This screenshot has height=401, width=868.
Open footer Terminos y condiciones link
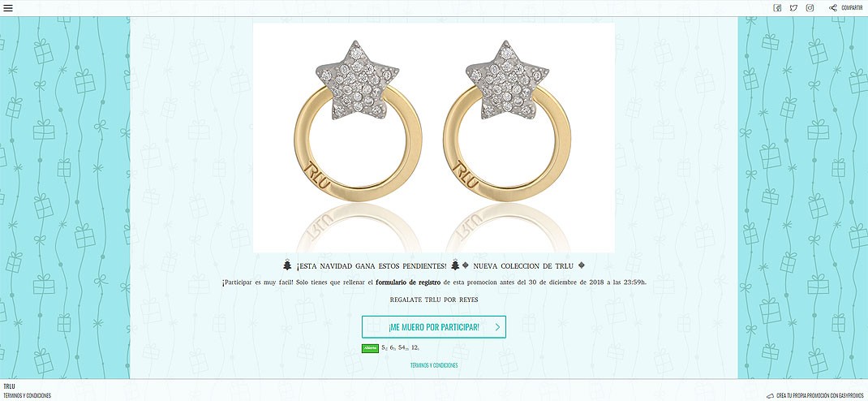27,395
